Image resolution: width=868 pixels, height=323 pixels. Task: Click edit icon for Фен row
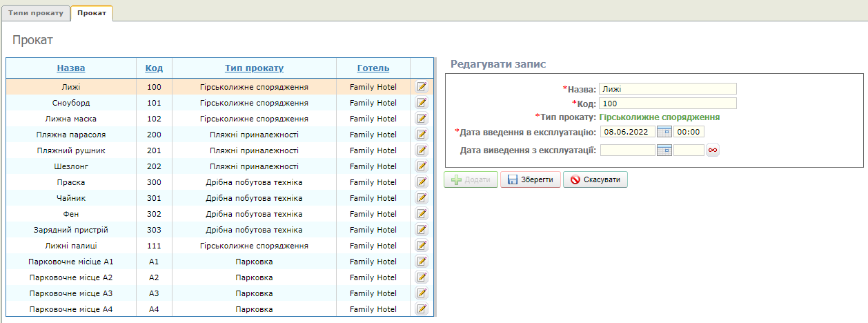tap(422, 214)
